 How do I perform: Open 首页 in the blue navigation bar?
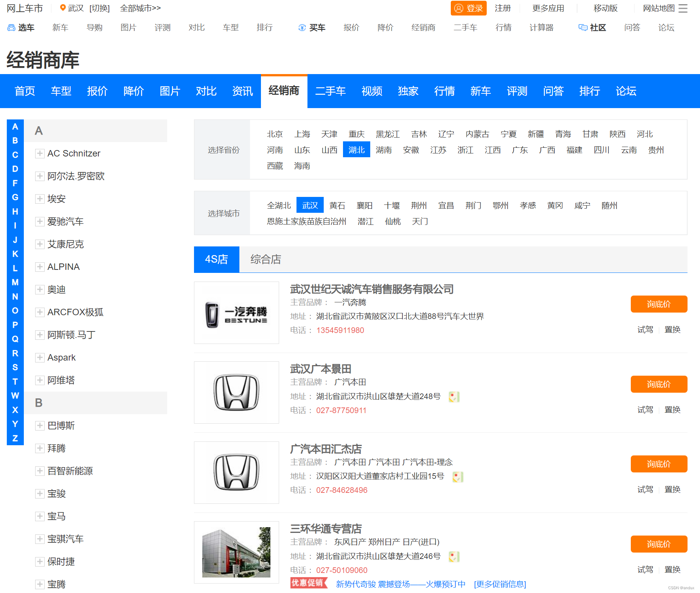pos(25,91)
